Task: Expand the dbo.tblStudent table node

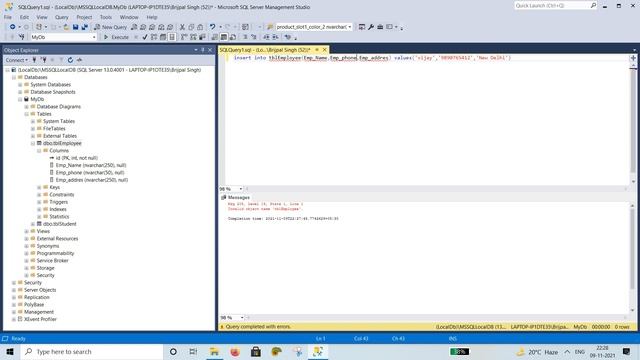Action: (33, 224)
